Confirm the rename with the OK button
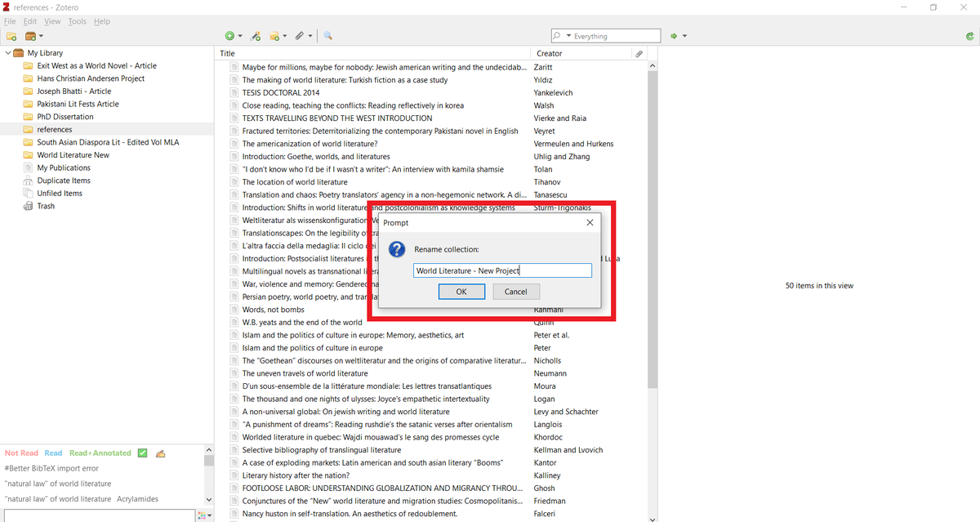Image resolution: width=980 pixels, height=522 pixels. click(x=461, y=292)
